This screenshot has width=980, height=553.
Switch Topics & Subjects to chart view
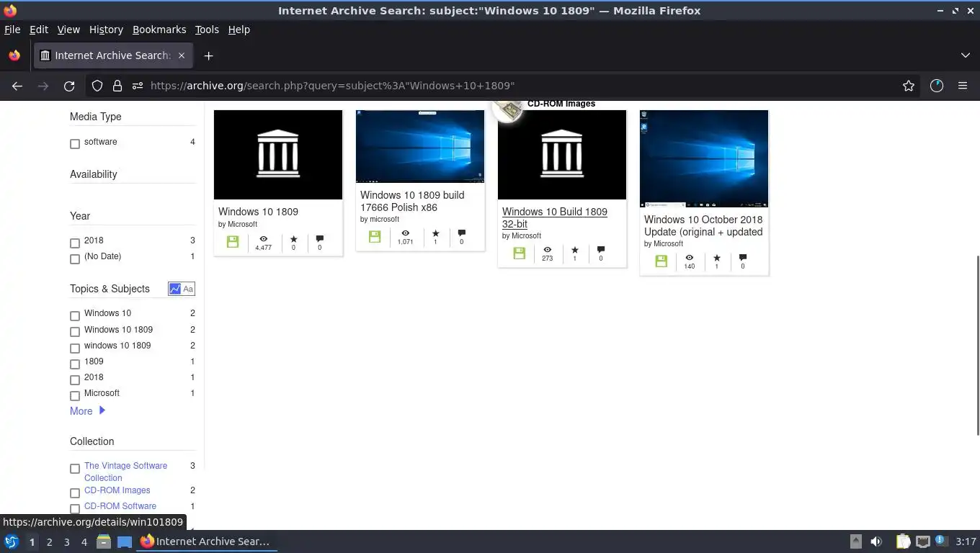click(174, 289)
